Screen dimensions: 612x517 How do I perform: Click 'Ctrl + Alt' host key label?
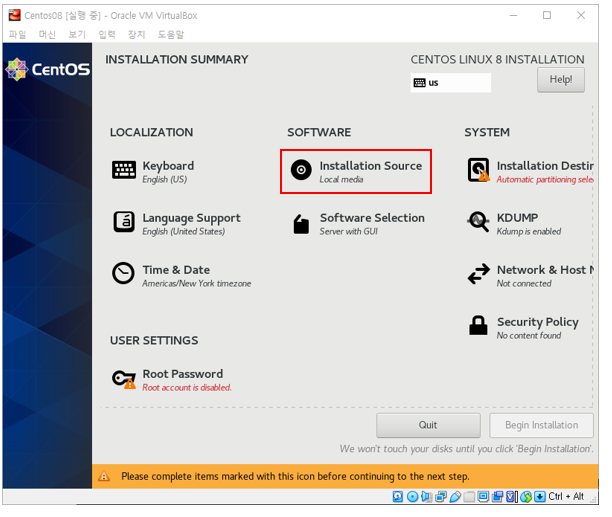coord(566,496)
